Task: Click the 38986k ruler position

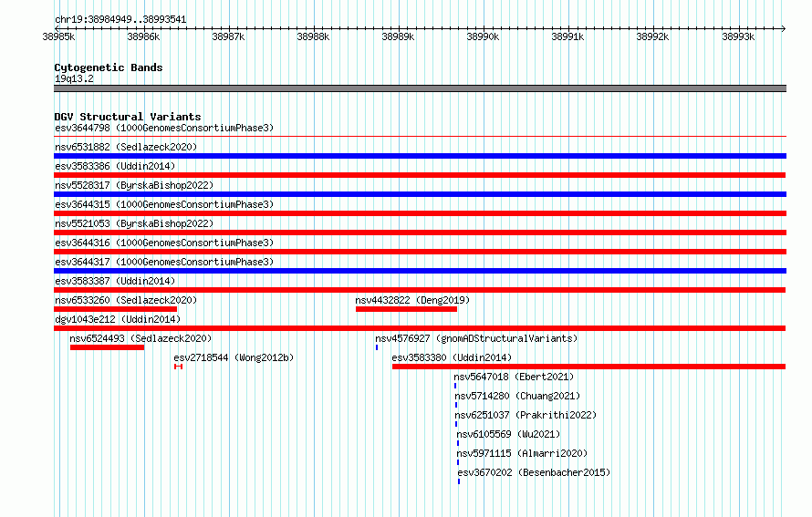Action: click(x=143, y=36)
